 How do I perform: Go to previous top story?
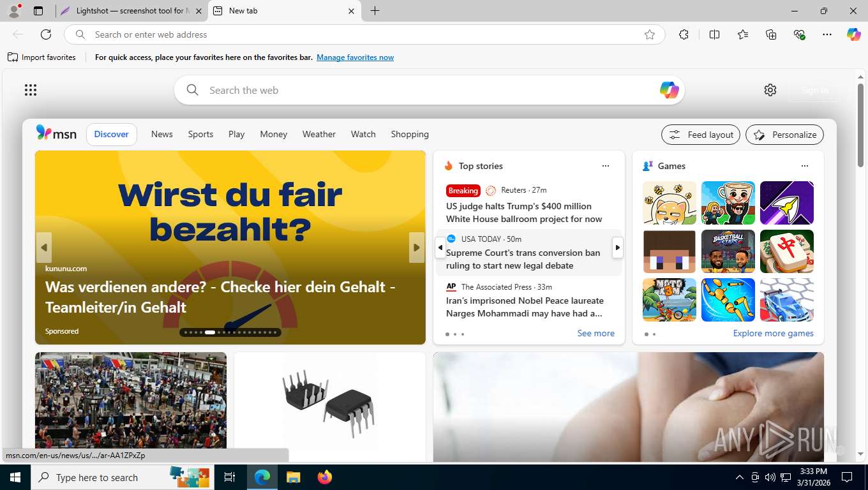click(440, 248)
